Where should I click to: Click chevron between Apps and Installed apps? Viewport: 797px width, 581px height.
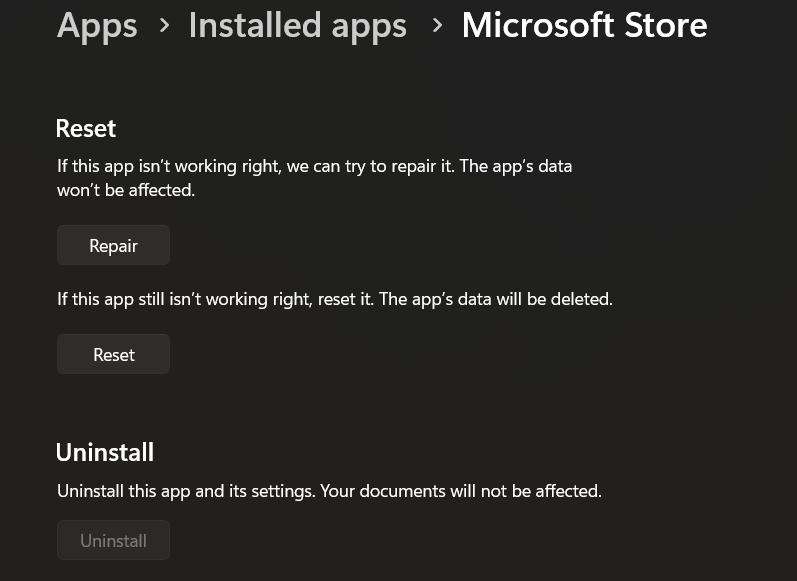pos(164,25)
